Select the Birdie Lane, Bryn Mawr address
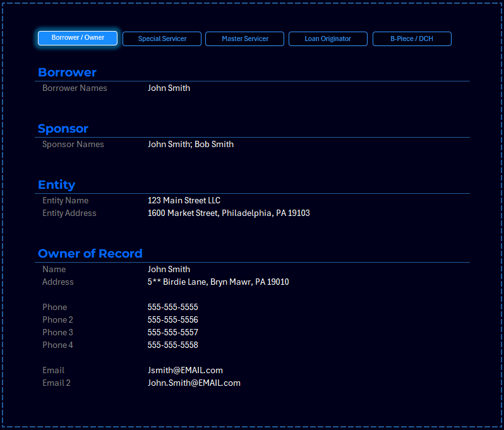This screenshot has width=504, height=430. [219, 282]
